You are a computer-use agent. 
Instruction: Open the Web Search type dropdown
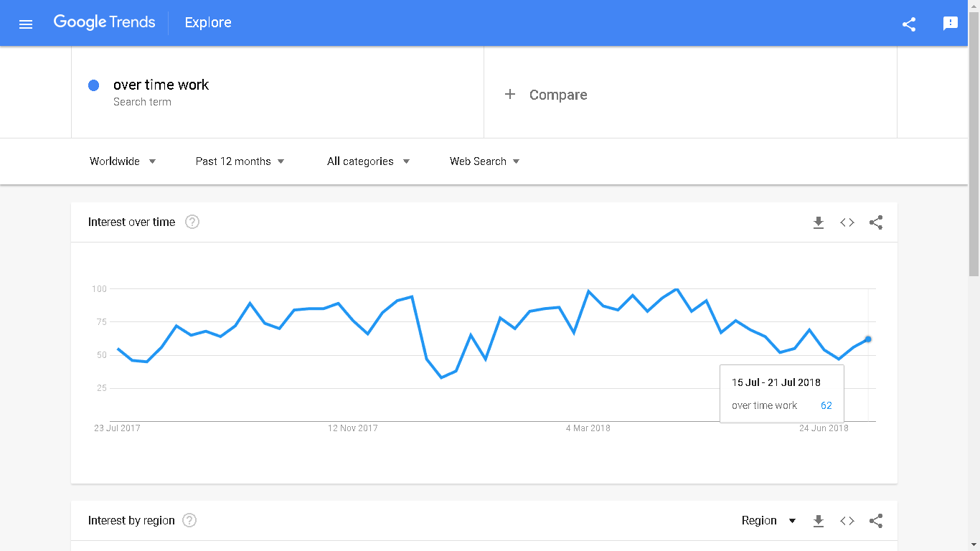tap(484, 161)
